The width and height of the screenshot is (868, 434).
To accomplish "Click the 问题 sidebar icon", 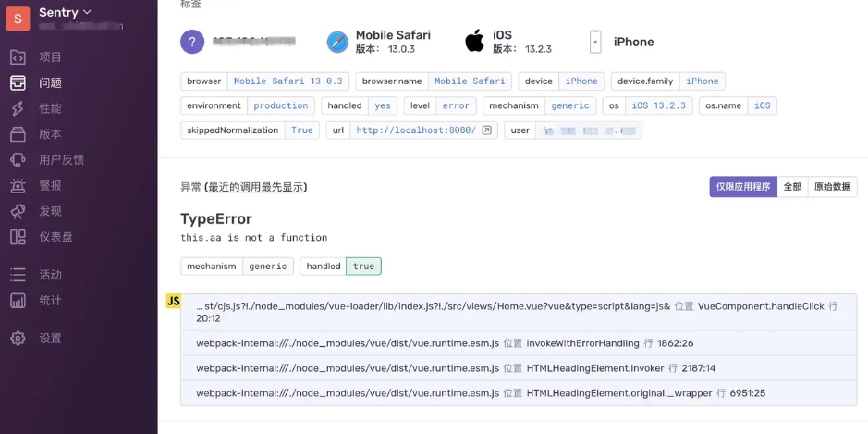I will pos(18,82).
